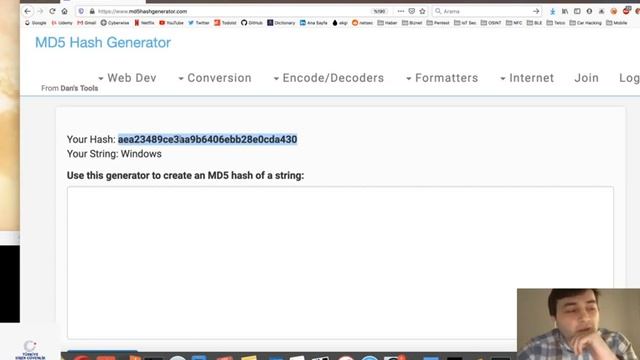Click the padlock site security icon
The width and height of the screenshot is (640, 360).
[92, 11]
